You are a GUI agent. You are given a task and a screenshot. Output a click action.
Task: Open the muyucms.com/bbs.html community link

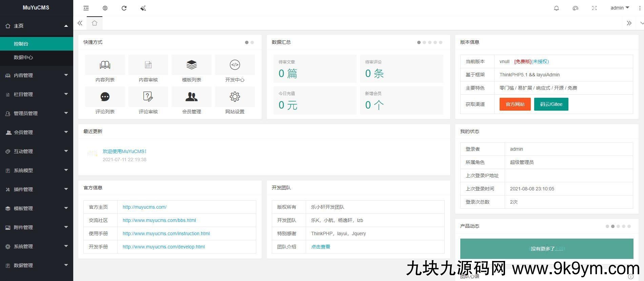tap(159, 220)
